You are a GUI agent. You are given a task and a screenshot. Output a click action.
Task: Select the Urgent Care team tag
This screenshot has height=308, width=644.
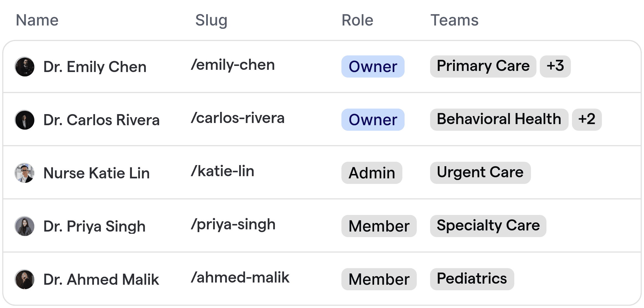point(480,173)
